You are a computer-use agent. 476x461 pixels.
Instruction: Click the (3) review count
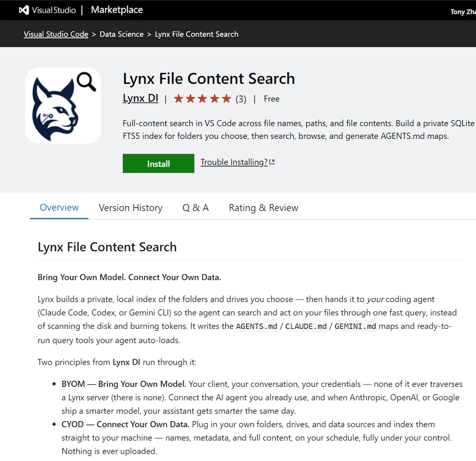click(x=241, y=99)
